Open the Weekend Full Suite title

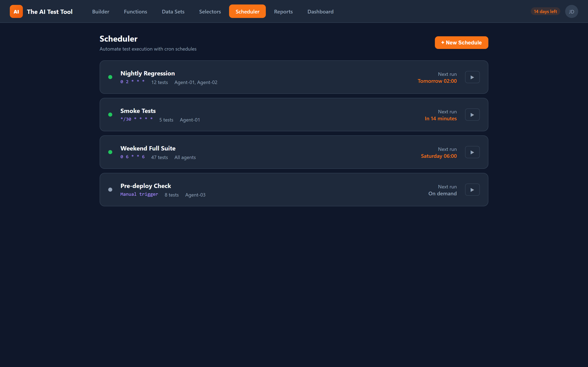pyautogui.click(x=148, y=148)
